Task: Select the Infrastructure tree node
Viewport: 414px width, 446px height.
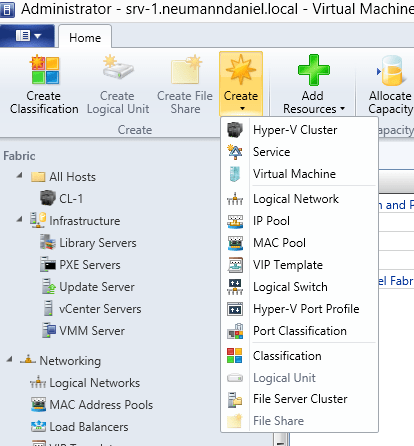Action: [75, 220]
